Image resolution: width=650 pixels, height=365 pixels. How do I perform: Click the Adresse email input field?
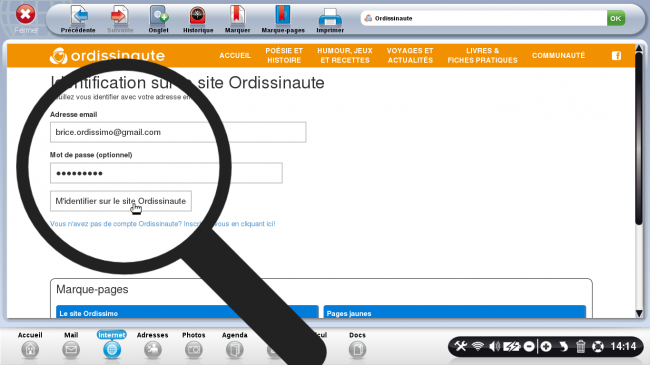[178, 132]
